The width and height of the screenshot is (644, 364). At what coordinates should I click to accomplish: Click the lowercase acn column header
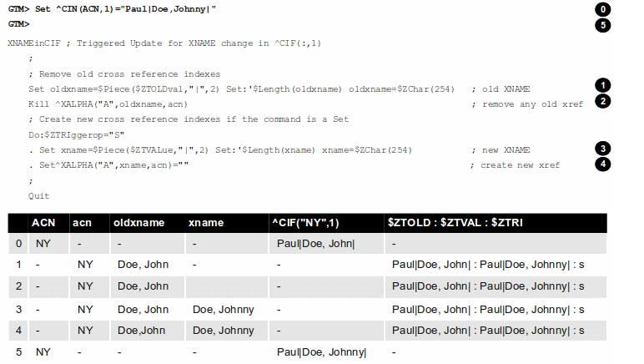(x=82, y=223)
